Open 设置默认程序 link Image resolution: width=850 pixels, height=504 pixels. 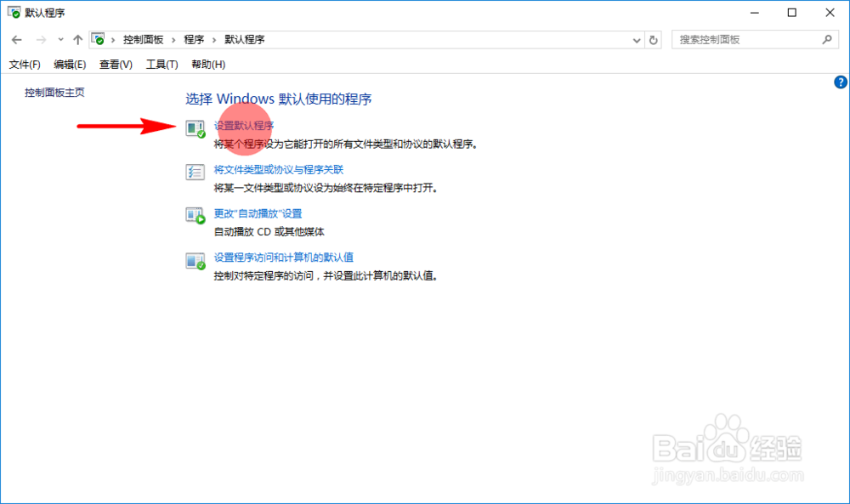pyautogui.click(x=243, y=126)
